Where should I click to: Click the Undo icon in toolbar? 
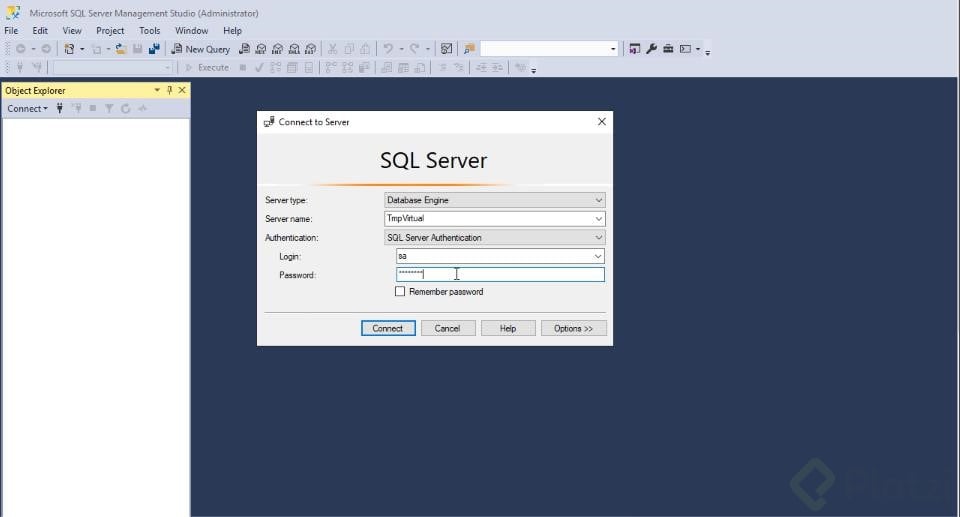[388, 49]
